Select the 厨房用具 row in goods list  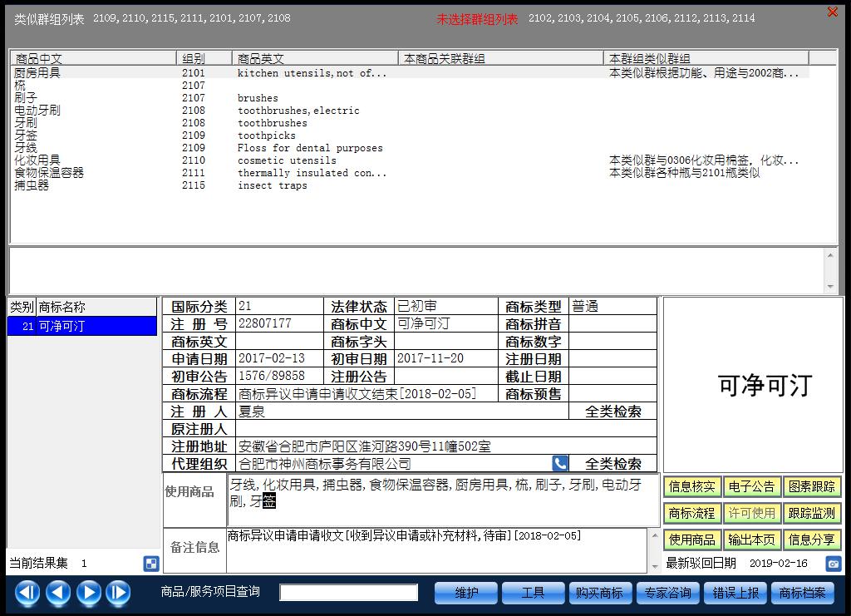point(37,73)
